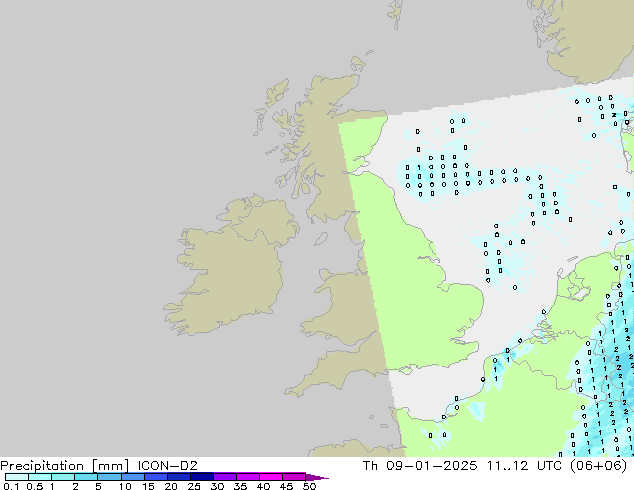Click the "50" legend scale label
This screenshot has height=490, width=634.
point(309,486)
